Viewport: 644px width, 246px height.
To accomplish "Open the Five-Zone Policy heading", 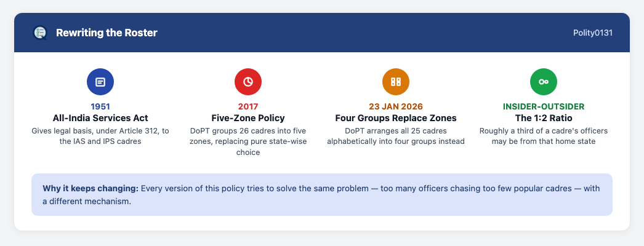I will (x=248, y=118).
